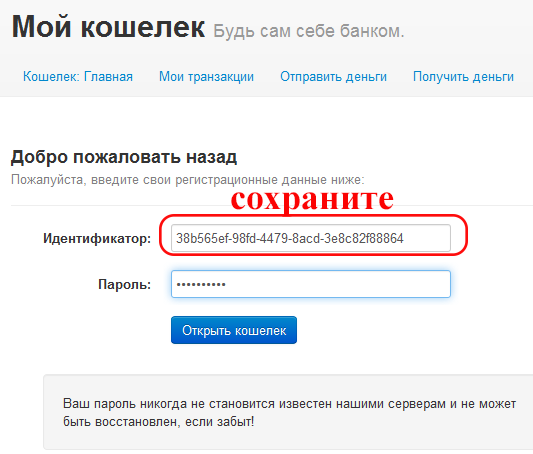Screen dimensions: 533x454
Task: Click the divider line under the subtitle
Action: coord(272,205)
